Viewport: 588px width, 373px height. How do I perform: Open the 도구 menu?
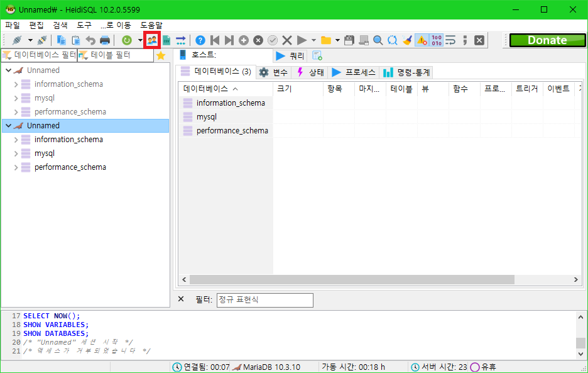[84, 25]
